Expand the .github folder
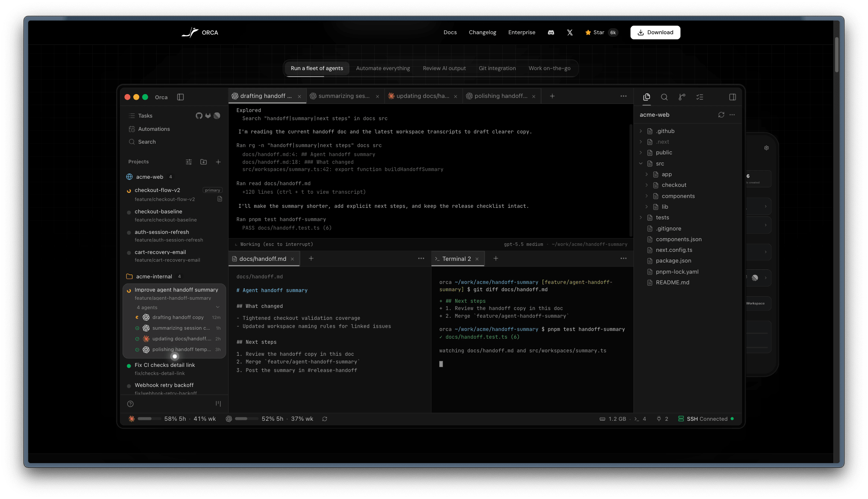The width and height of the screenshot is (868, 499). point(641,131)
